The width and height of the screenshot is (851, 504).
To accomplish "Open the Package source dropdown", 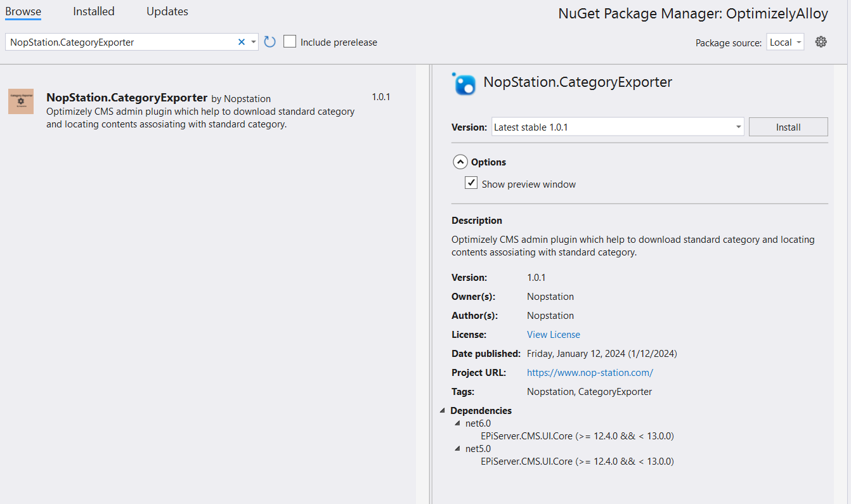I will 785,42.
